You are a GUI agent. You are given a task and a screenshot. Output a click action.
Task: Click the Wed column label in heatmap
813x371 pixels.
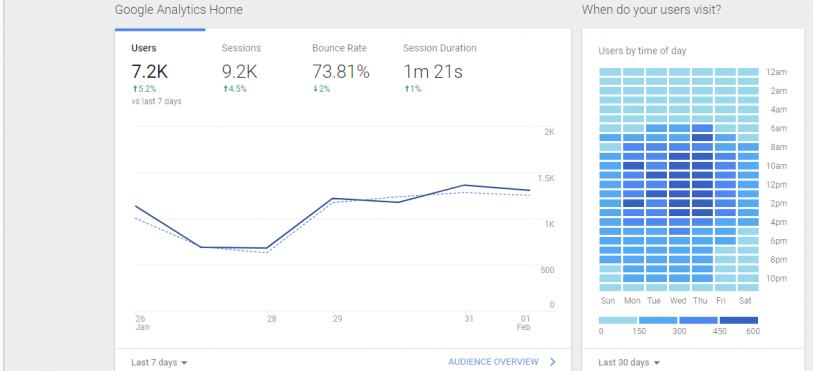(678, 301)
